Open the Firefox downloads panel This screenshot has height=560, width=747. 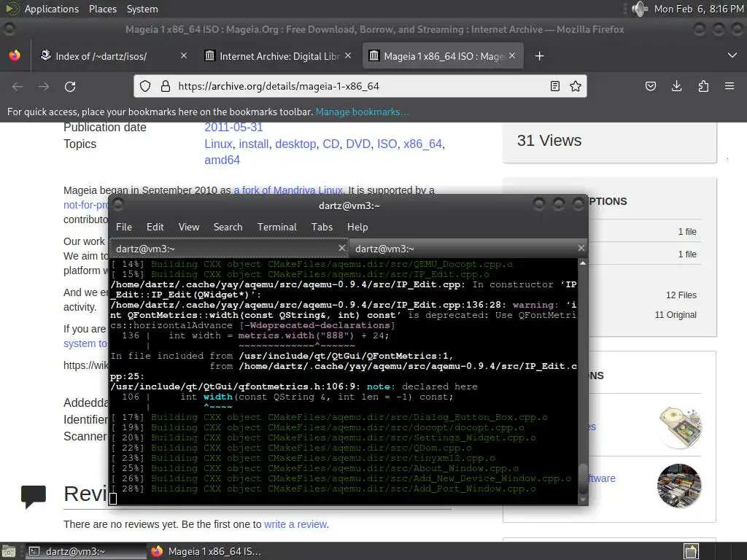pos(676,86)
